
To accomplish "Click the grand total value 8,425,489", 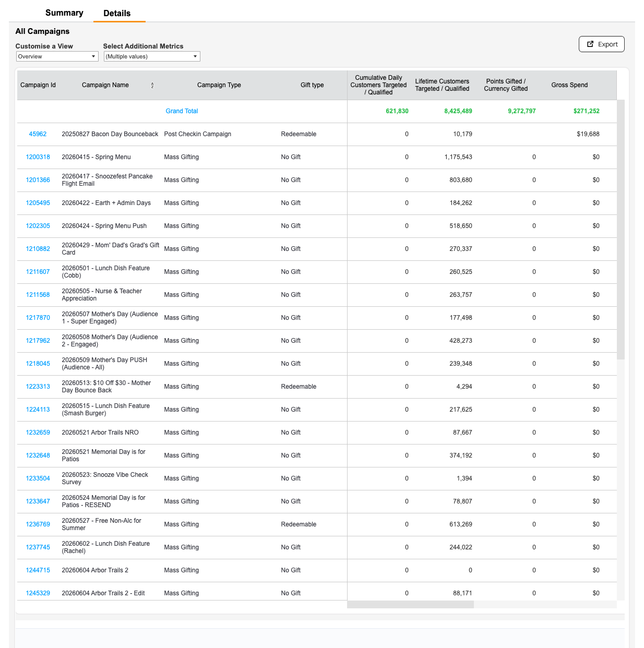I will (x=458, y=111).
